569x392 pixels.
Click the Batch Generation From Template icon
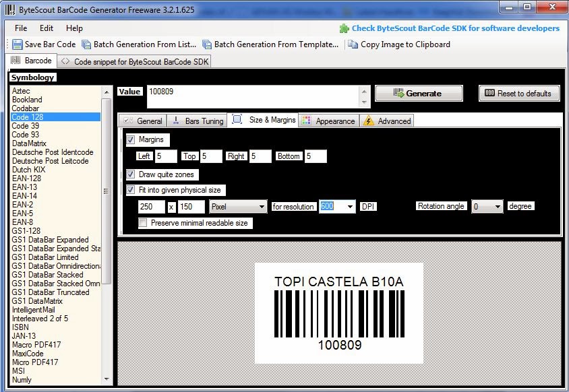click(x=207, y=44)
